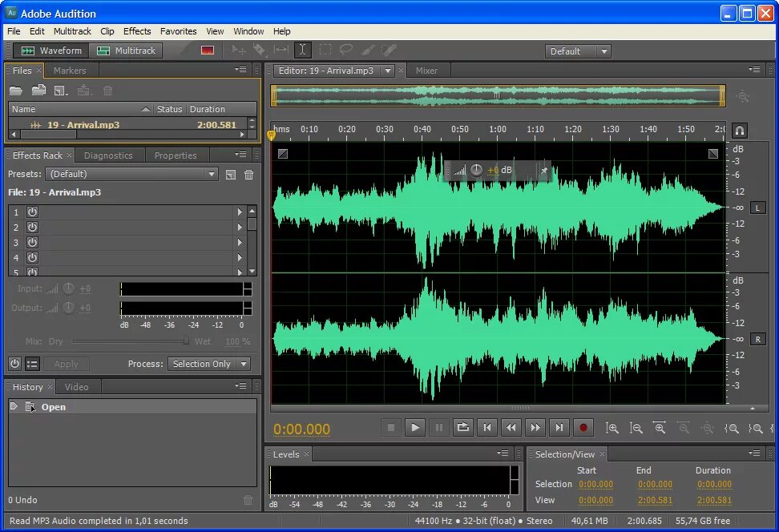
Task: Select the Spot Healing Brush tool
Action: click(x=389, y=50)
